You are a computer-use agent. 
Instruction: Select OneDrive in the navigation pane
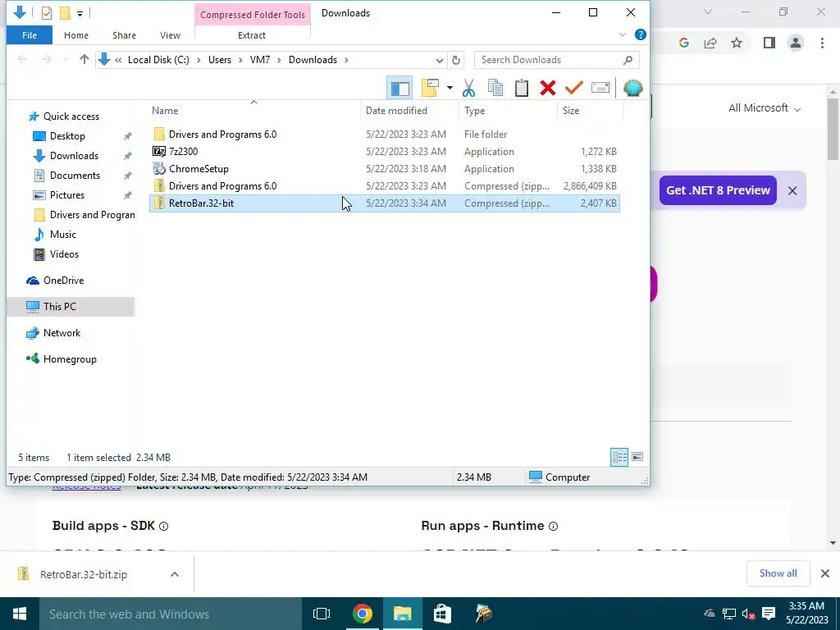(x=63, y=281)
